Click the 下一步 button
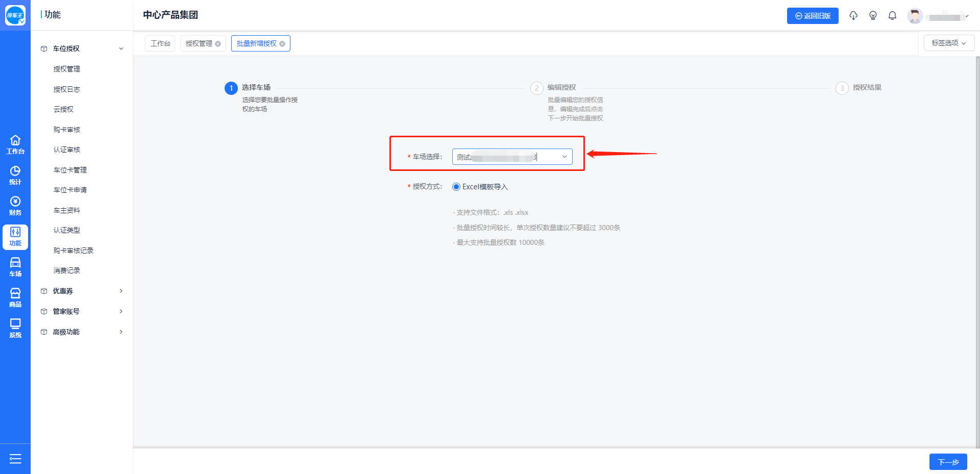Image resolution: width=980 pixels, height=474 pixels. click(948, 462)
